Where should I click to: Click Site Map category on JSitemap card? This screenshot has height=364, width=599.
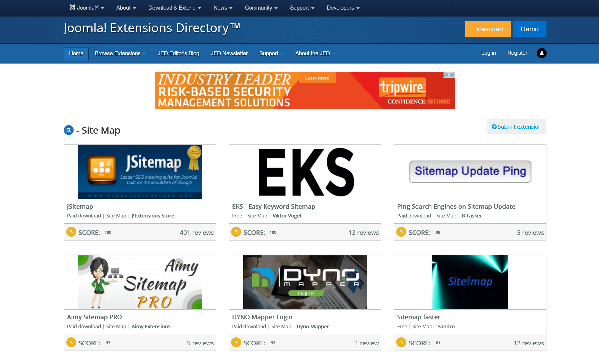tap(116, 216)
